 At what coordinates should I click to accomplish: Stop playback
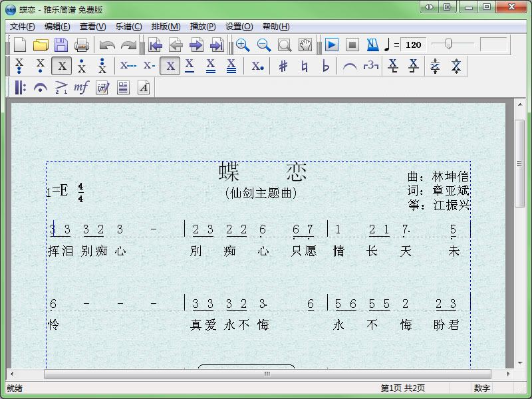[x=352, y=45]
